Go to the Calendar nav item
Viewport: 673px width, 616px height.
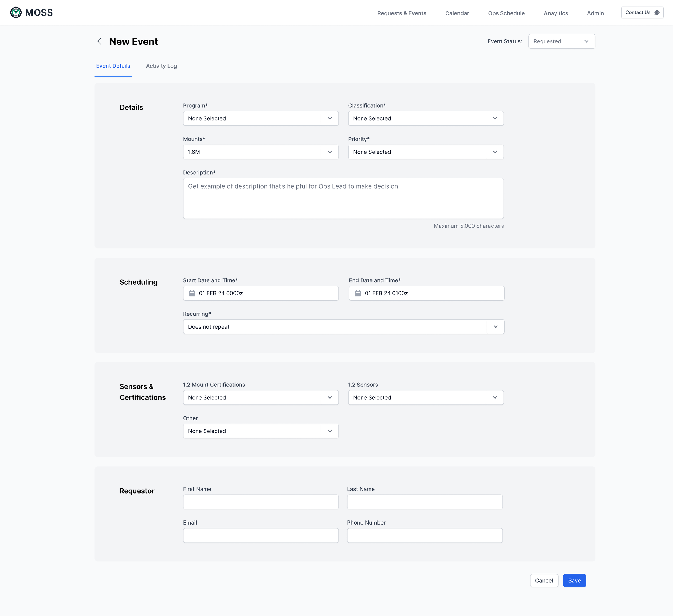(x=457, y=13)
